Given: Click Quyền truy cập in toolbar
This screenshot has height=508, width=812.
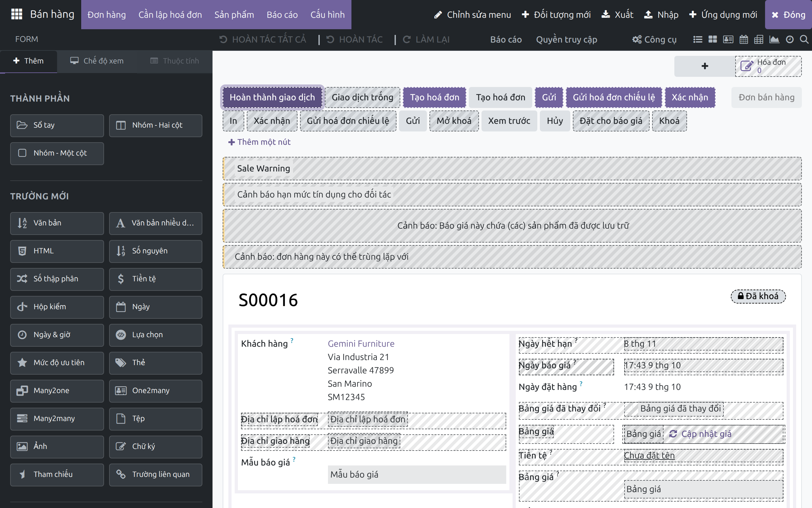Looking at the screenshot, I should [566, 39].
